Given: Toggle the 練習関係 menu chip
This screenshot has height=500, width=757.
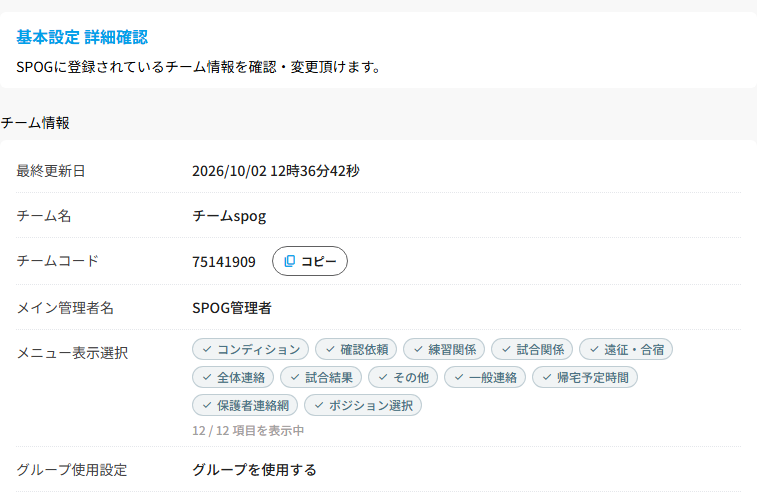Looking at the screenshot, I should [x=444, y=349].
